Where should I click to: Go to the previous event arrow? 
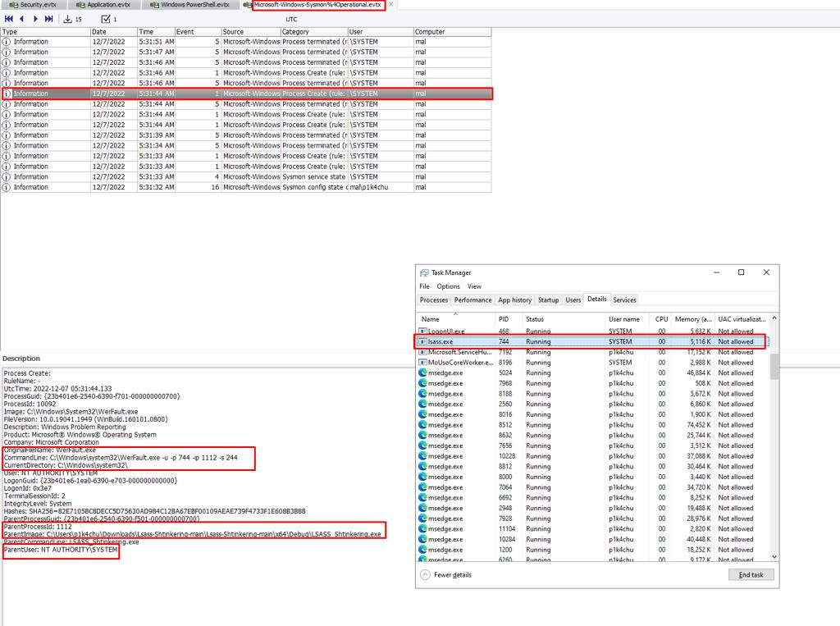21,19
